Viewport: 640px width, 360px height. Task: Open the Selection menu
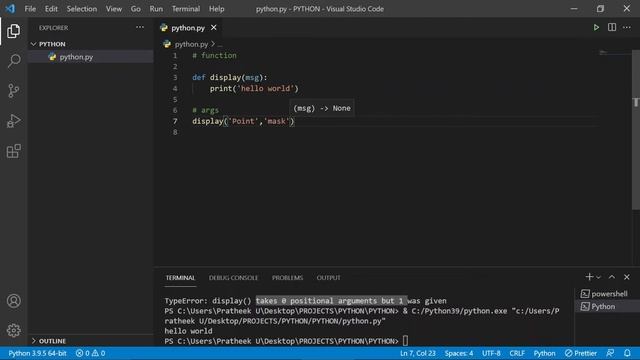[x=82, y=9]
